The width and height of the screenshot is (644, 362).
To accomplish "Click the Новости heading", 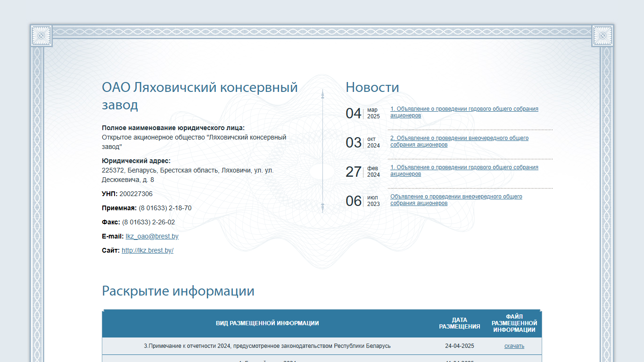I will 372,87.
